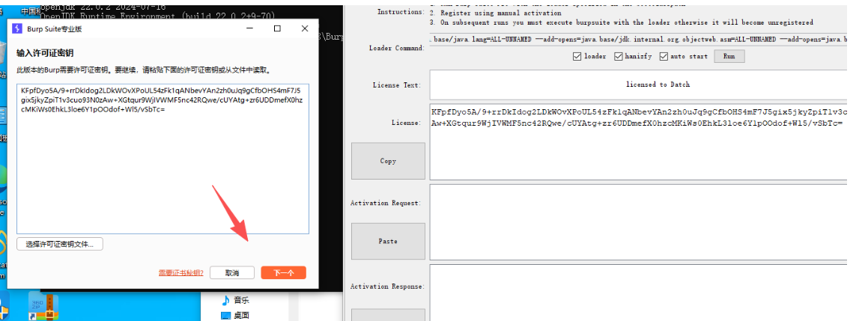Click the Activation Request text box

click(637, 221)
